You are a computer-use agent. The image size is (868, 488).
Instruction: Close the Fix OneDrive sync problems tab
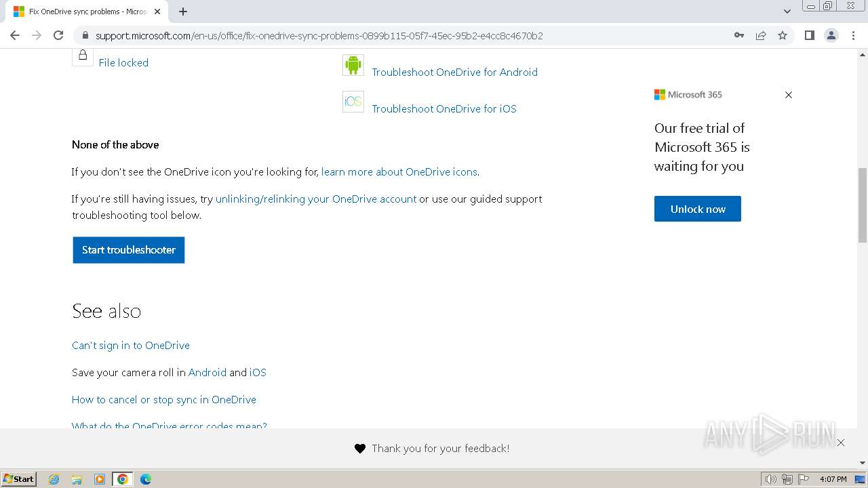point(157,12)
